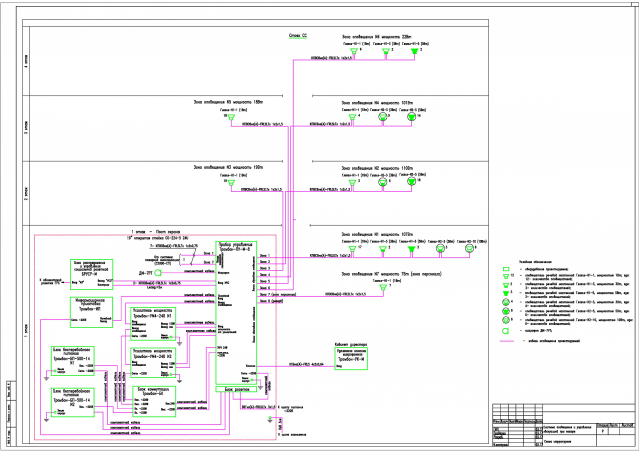This screenshot has height=452, width=640.
Task: Select the equipment rectangle symbol in the legend
Action: tap(506, 269)
